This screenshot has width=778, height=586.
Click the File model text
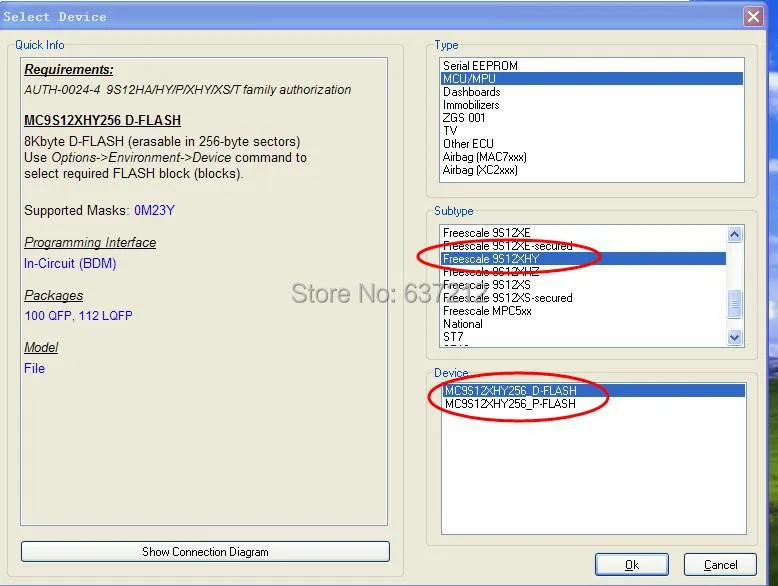click(x=34, y=368)
